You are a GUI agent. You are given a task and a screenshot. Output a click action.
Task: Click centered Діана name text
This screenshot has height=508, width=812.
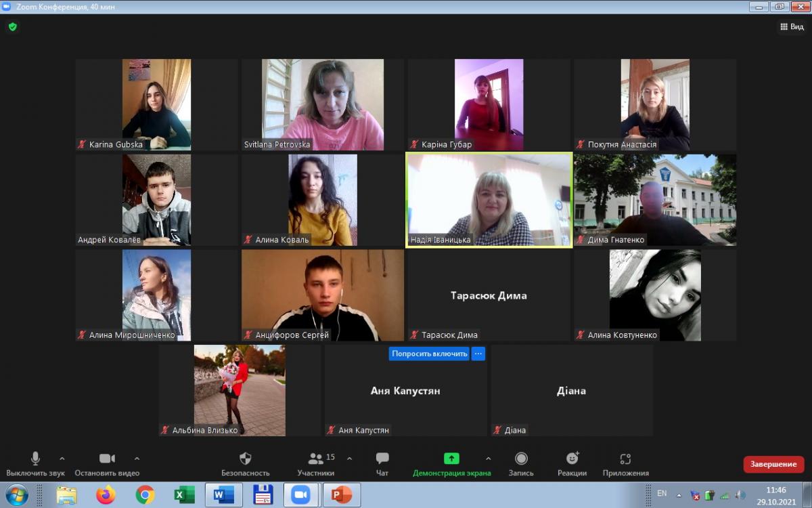click(x=572, y=391)
